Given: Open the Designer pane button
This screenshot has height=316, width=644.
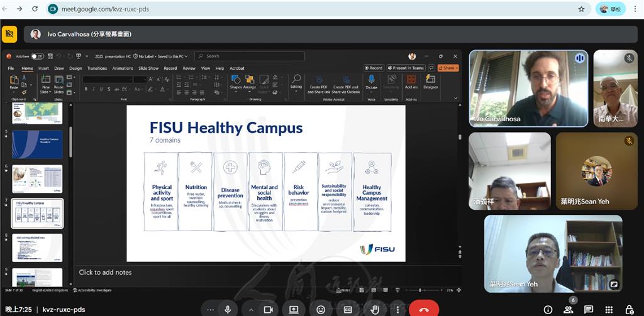Looking at the screenshot, I should click(430, 82).
